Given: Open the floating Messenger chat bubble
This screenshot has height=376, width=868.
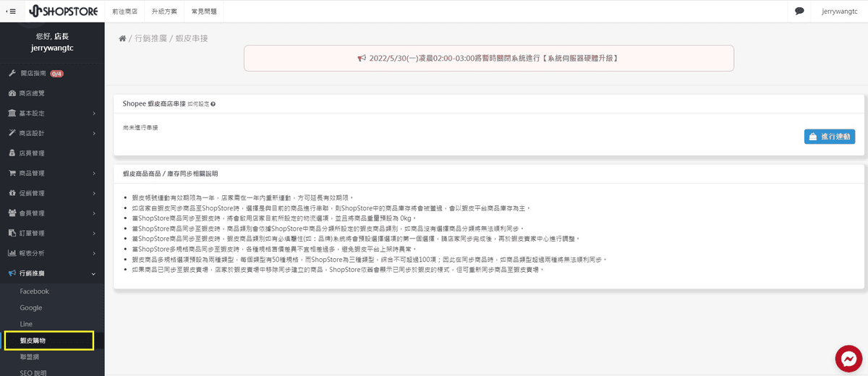Looking at the screenshot, I should click(x=848, y=359).
